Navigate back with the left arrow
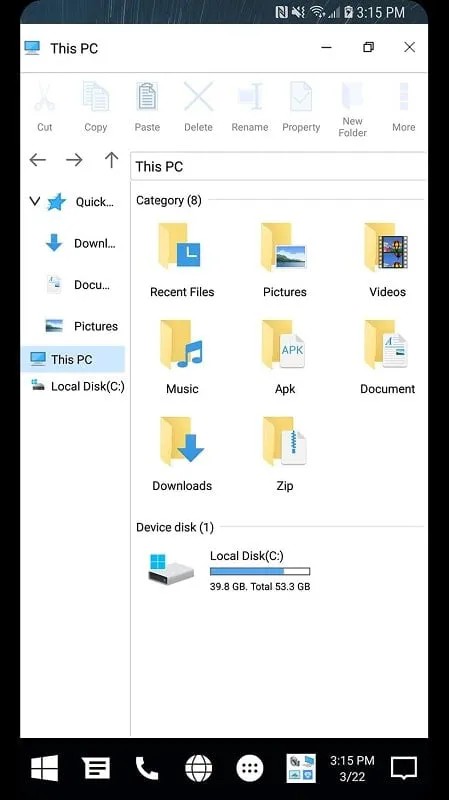The image size is (449, 800). (x=38, y=160)
